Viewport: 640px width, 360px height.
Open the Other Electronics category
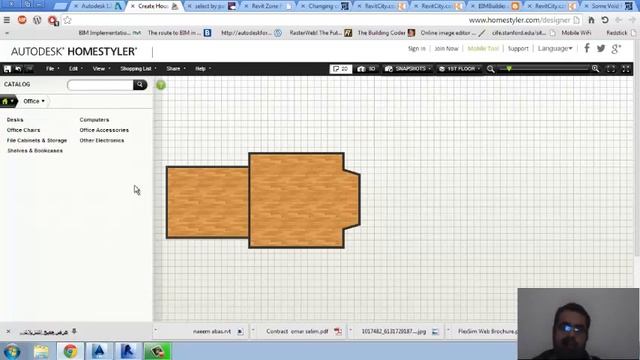coord(102,140)
